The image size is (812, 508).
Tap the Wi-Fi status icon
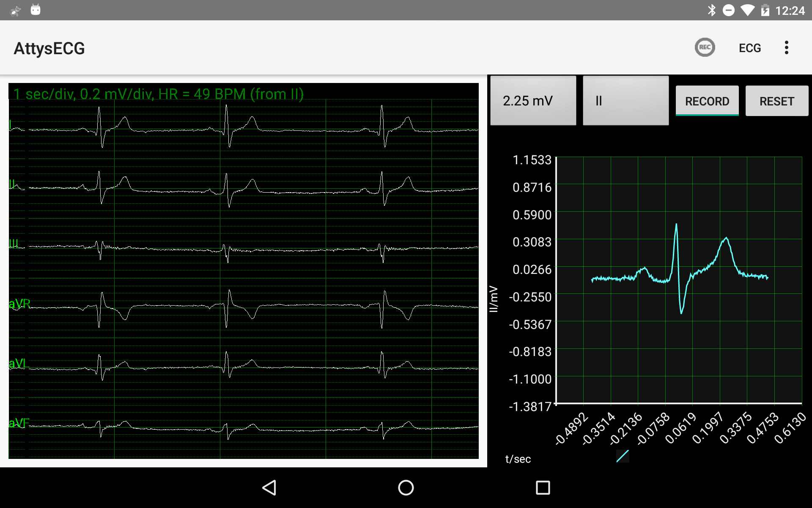pyautogui.click(x=747, y=10)
